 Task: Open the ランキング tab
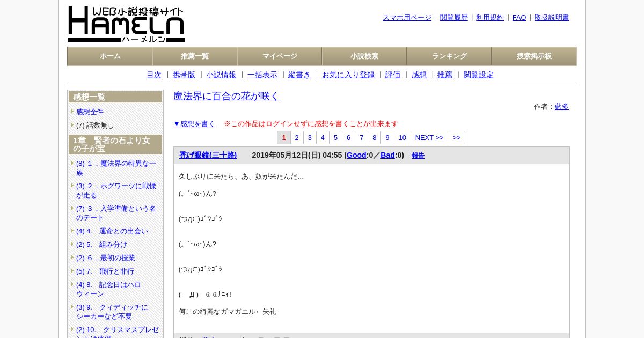tap(449, 56)
